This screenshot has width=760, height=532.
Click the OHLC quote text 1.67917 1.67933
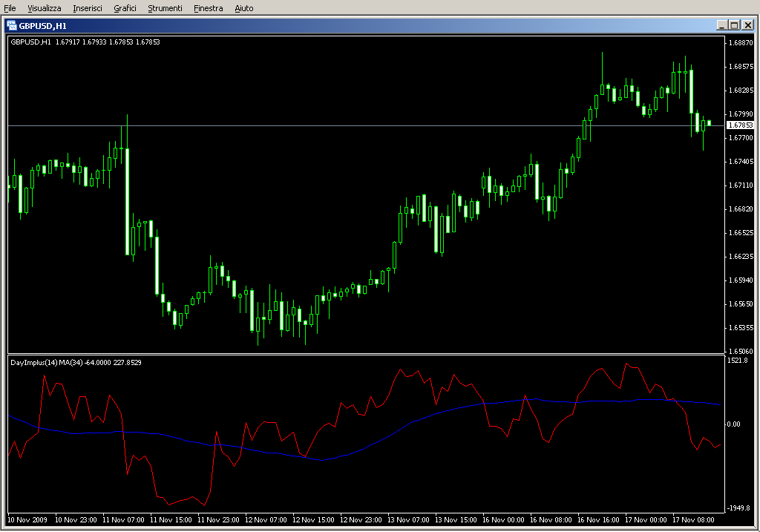pyautogui.click(x=81, y=42)
